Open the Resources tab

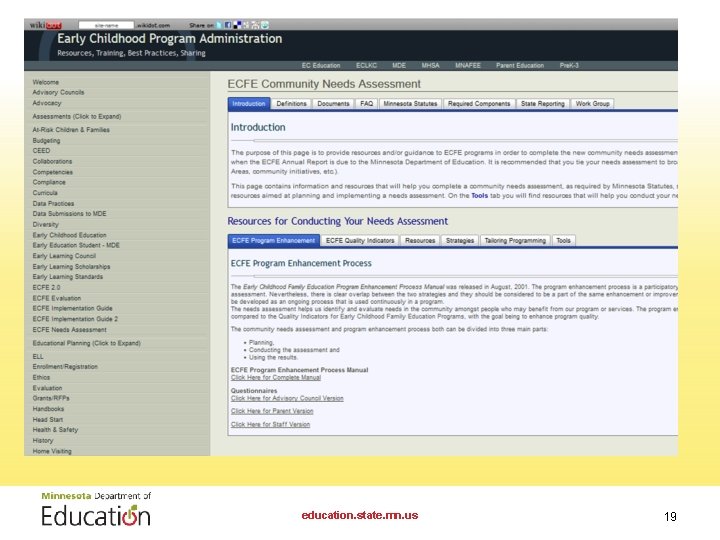tap(420, 241)
